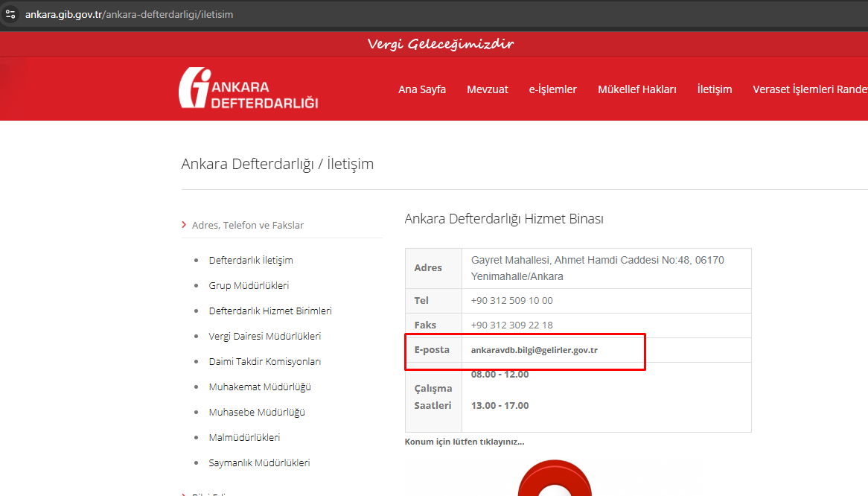This screenshot has width=868, height=496.
Task: Collapse the Adres, Telefon ve Fakslar section
Action: click(x=243, y=225)
